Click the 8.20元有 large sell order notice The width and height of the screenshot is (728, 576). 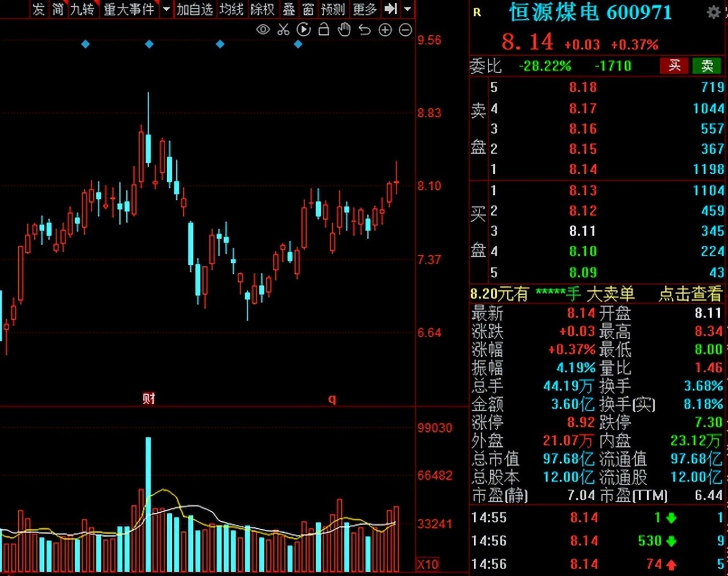point(552,294)
